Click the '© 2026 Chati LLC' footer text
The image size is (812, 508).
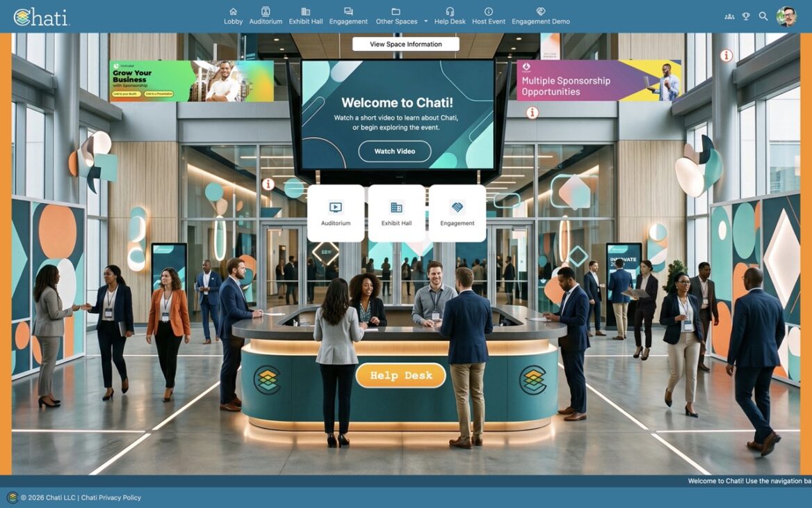(x=48, y=498)
